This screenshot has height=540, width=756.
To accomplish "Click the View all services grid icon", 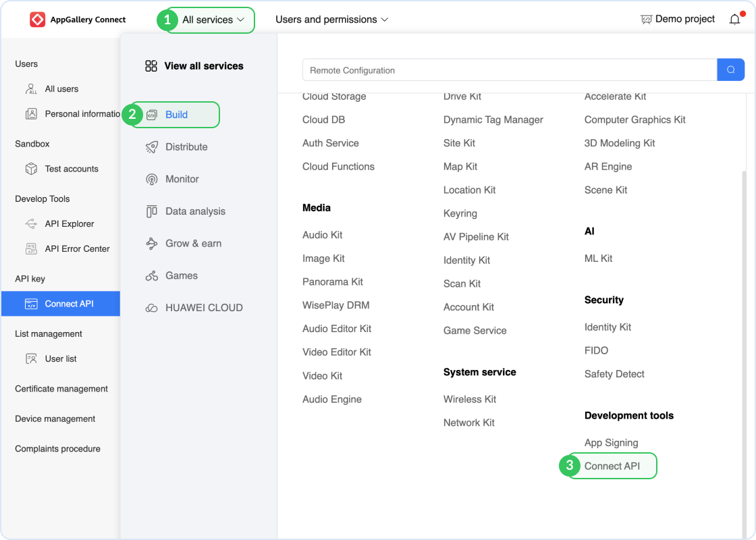I will tap(151, 66).
